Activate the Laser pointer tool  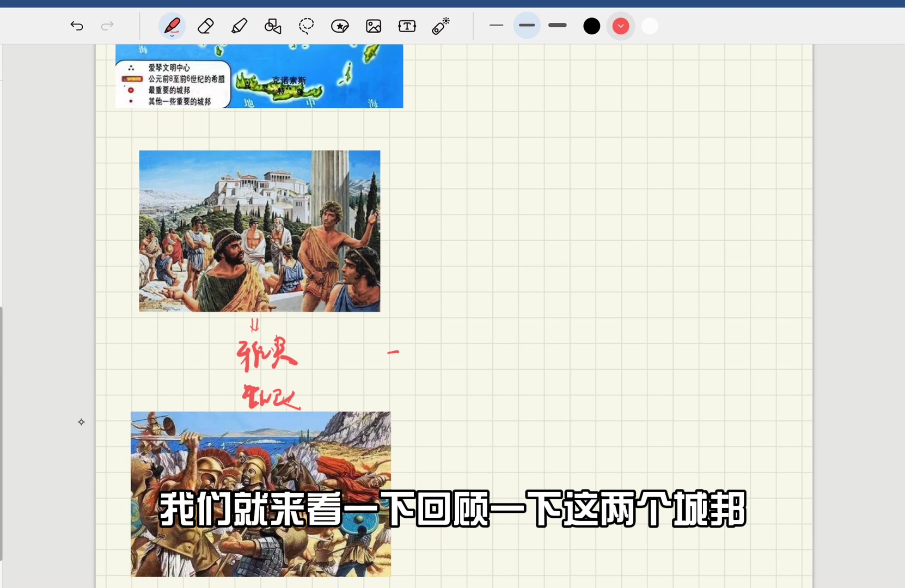(441, 26)
